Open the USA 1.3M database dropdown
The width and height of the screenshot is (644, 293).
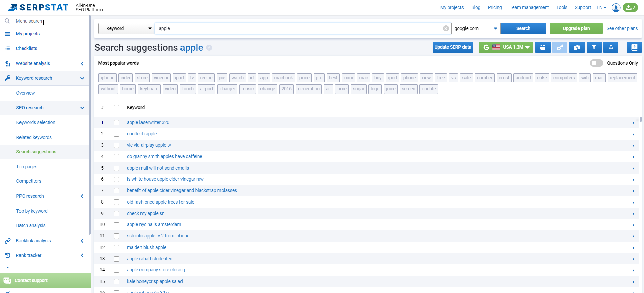506,47
